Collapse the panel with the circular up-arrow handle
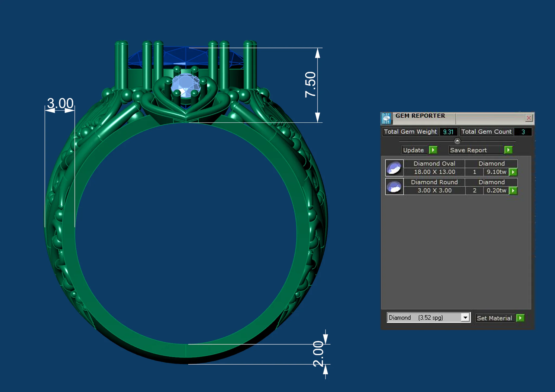Image resolution: width=555 pixels, height=392 pixels. pos(457,141)
